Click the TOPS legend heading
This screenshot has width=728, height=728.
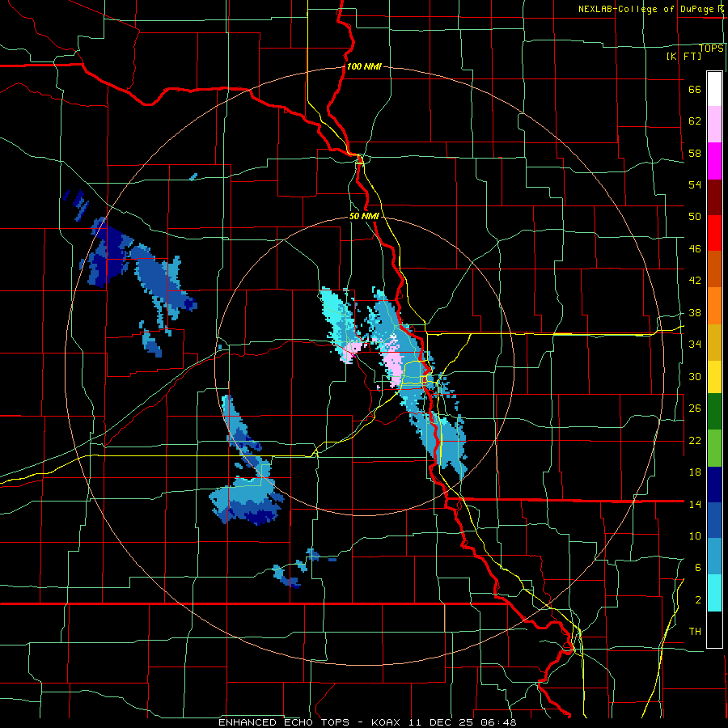[711, 49]
